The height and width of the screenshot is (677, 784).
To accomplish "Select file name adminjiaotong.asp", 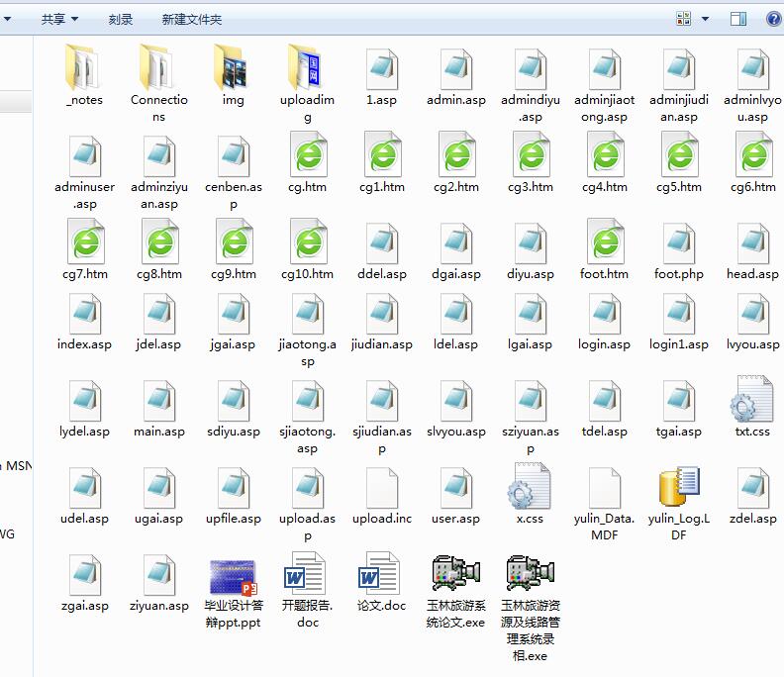I will tap(604, 108).
